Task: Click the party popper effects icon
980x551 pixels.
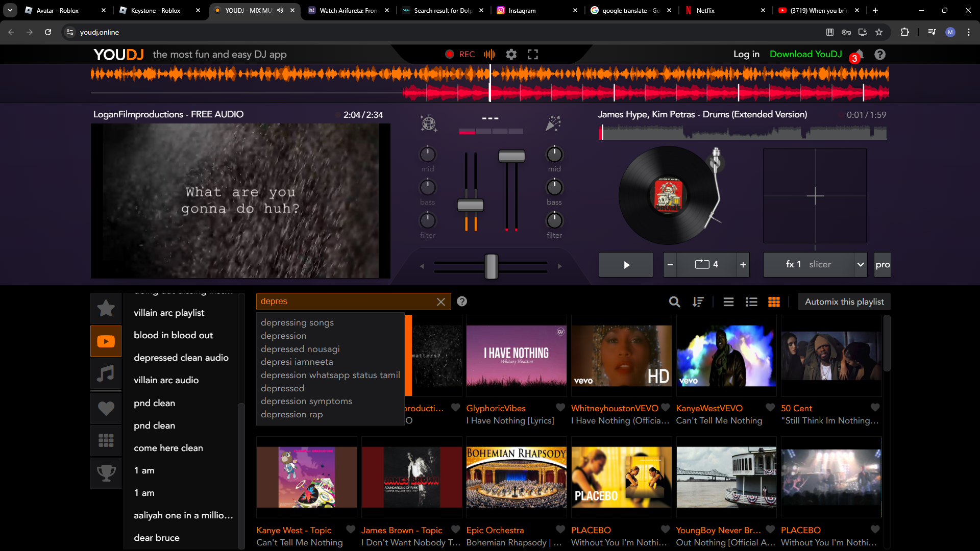Action: click(x=553, y=123)
